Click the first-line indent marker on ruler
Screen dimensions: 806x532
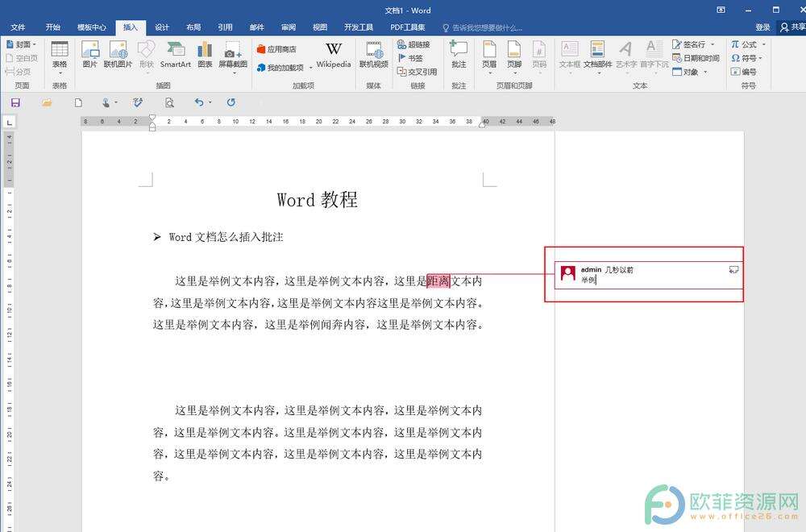point(152,118)
